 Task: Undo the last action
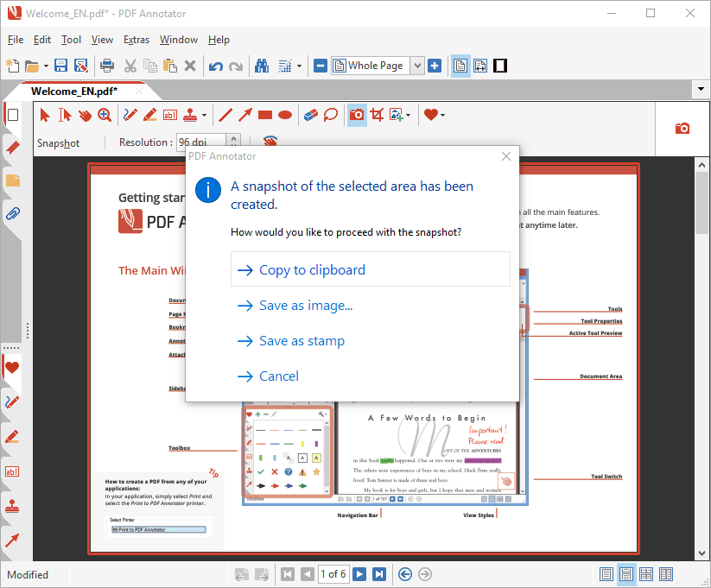pyautogui.click(x=216, y=66)
